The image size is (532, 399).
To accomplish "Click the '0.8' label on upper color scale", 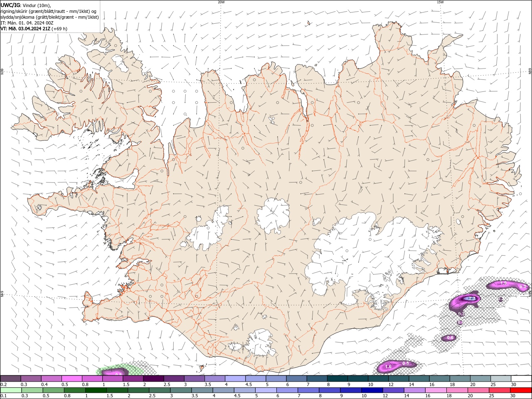I will pyautogui.click(x=85, y=384).
